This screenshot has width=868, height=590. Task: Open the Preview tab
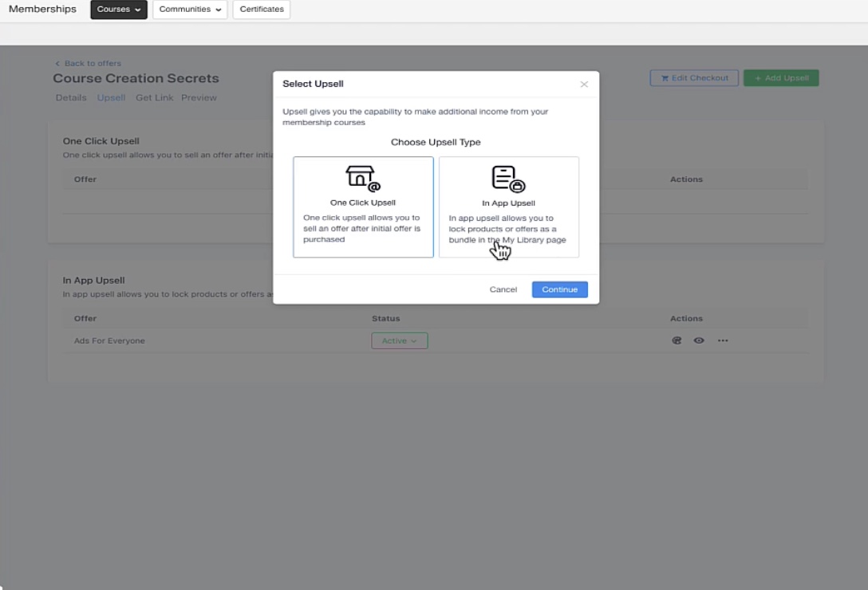(199, 97)
